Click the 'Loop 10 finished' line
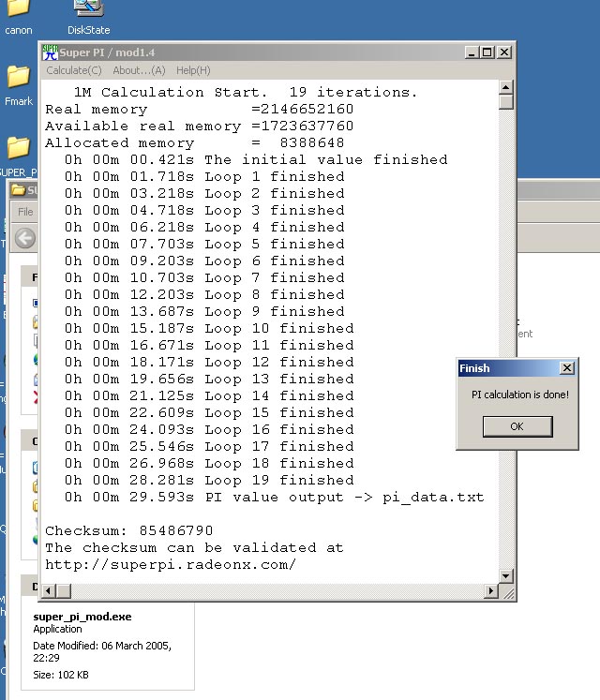 point(209,329)
